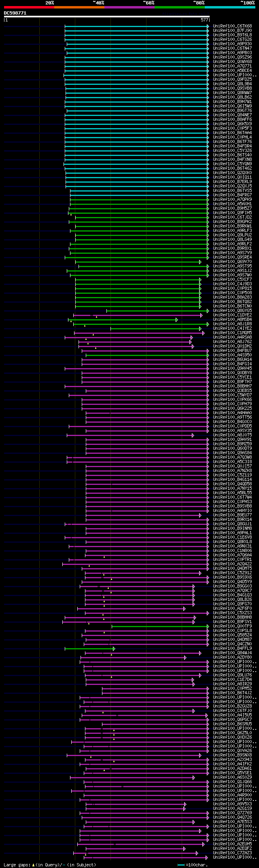
Task: Click label UniRef100_B8A283
Action: click(232, 297)
